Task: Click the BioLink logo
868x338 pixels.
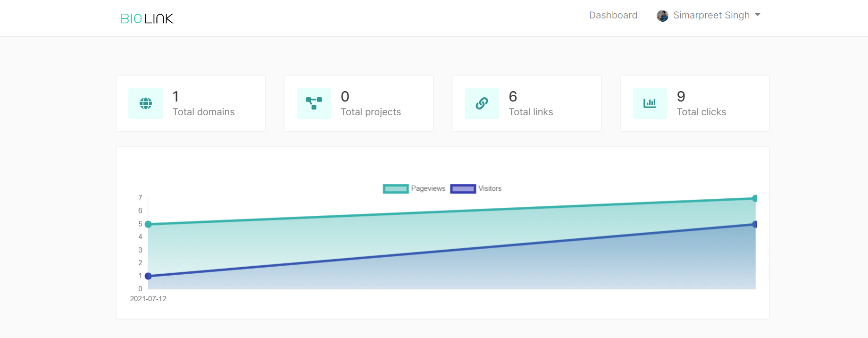Action: point(147,18)
